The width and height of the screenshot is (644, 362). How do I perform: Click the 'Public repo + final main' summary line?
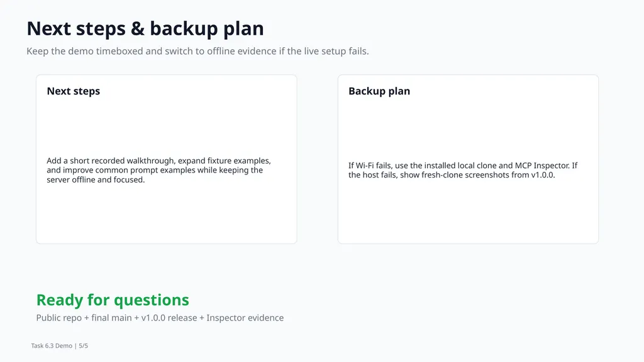tap(160, 317)
